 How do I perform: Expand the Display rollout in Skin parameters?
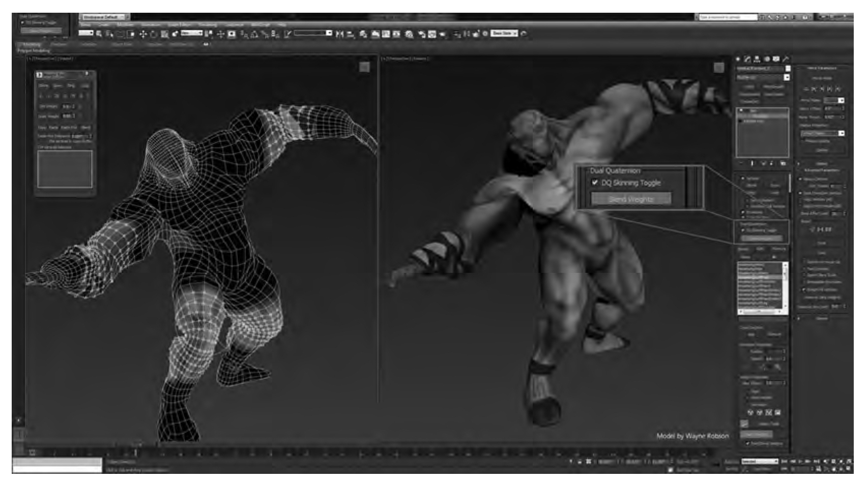pyautogui.click(x=821, y=164)
